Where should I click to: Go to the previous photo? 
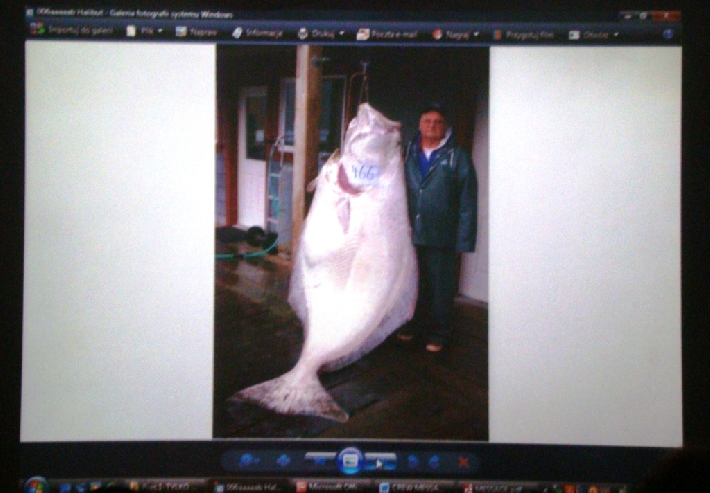tap(319, 460)
